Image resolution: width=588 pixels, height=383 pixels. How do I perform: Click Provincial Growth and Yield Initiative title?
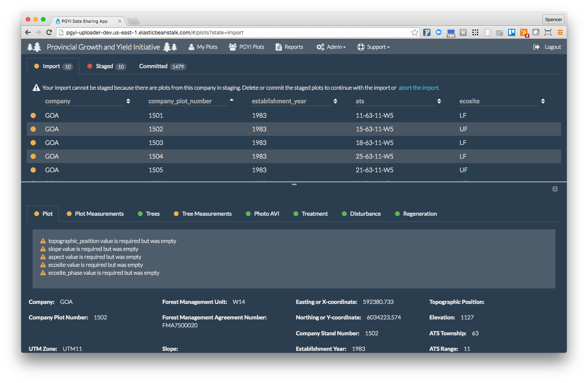pos(103,47)
